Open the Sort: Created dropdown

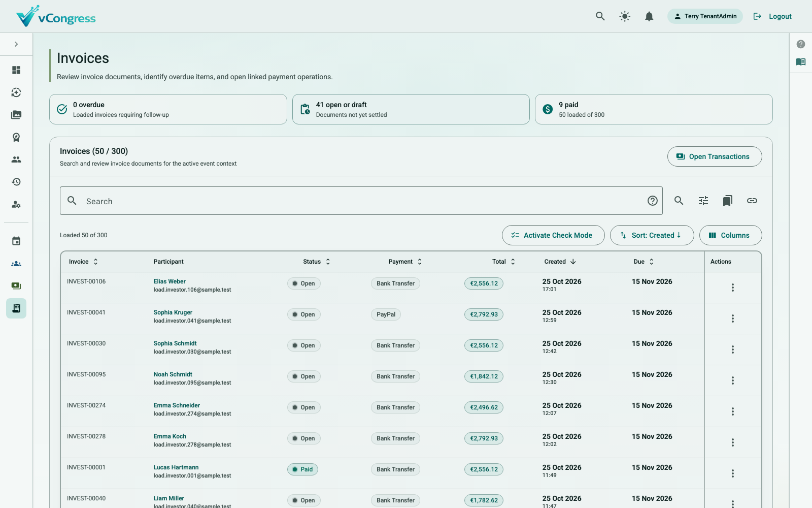[652, 235]
